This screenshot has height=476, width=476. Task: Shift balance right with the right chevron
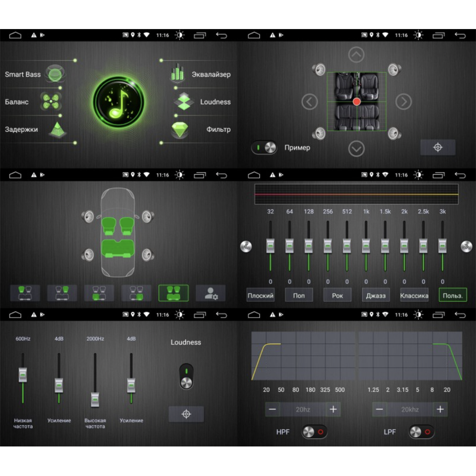(x=404, y=102)
